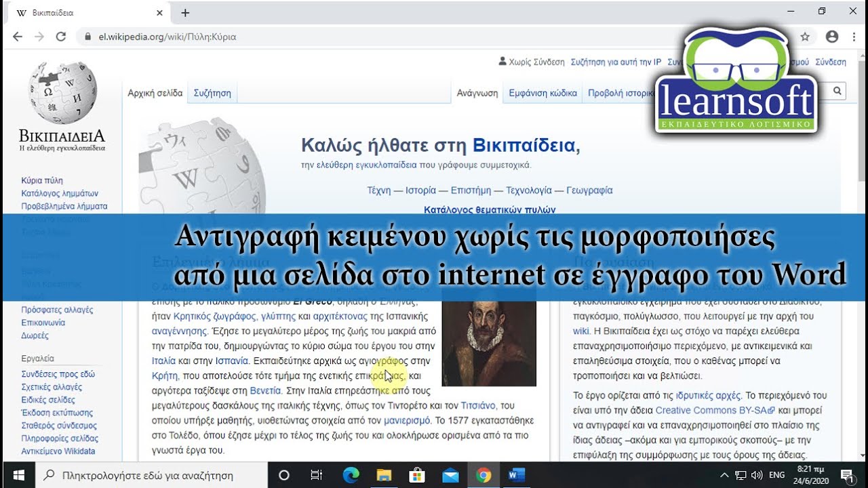Click the volume speaker icon in tray

[757, 475]
